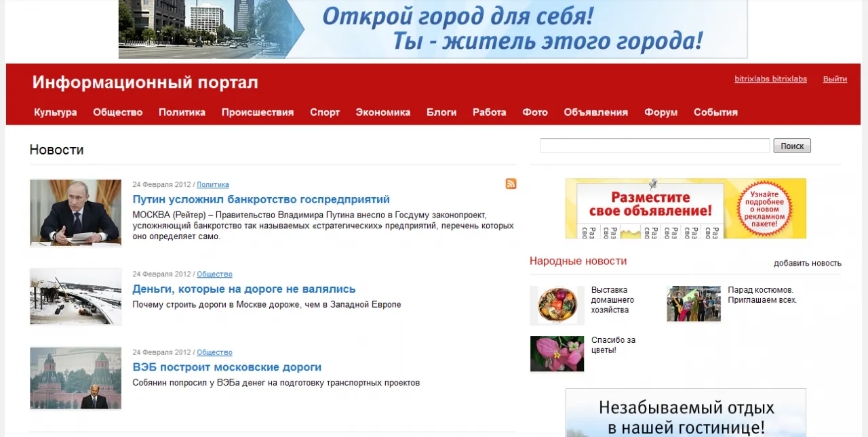Click the Разместите свое объявление banner
868x437 pixels.
(x=686, y=209)
